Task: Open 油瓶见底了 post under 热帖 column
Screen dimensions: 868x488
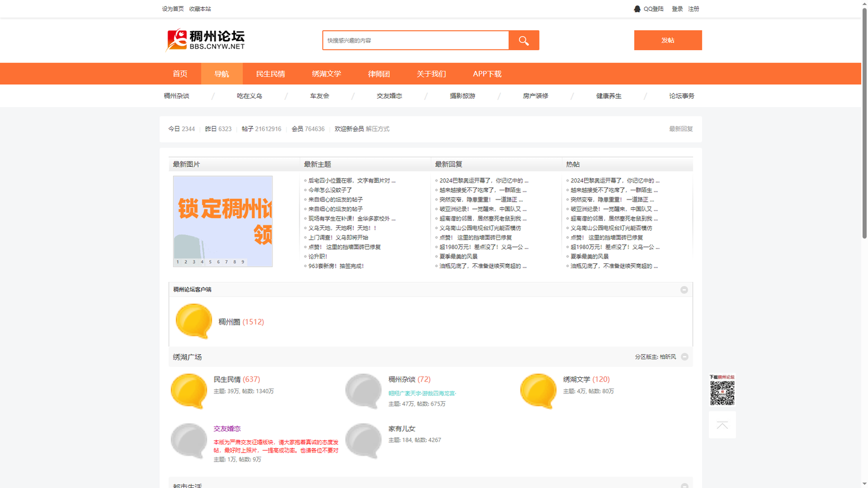Action: click(x=614, y=266)
